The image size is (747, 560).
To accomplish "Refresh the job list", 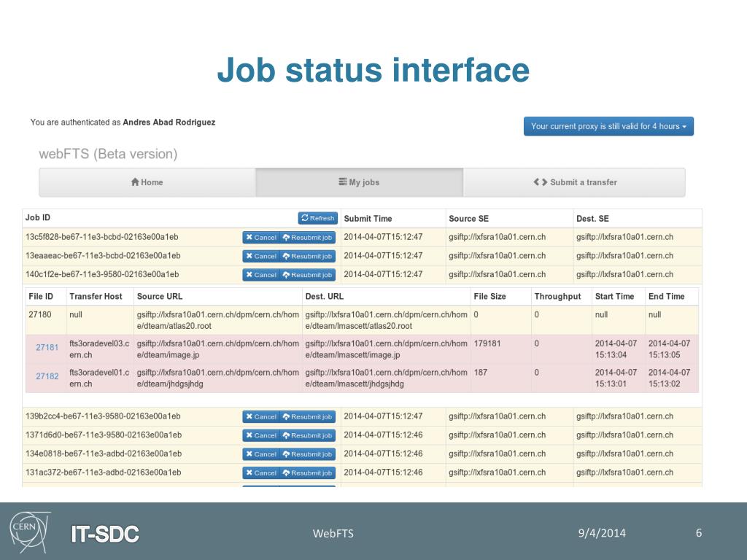I will (x=318, y=218).
